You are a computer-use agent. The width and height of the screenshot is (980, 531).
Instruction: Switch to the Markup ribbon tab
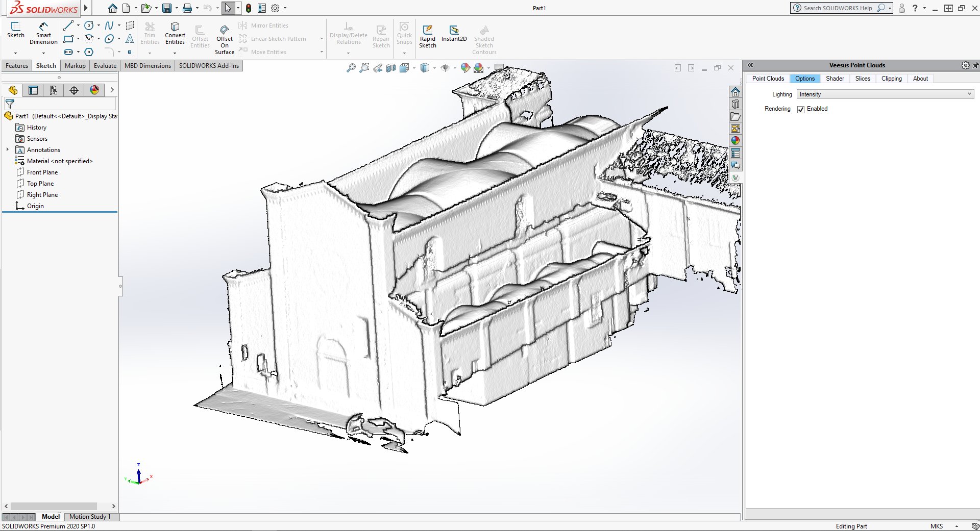pos(75,65)
